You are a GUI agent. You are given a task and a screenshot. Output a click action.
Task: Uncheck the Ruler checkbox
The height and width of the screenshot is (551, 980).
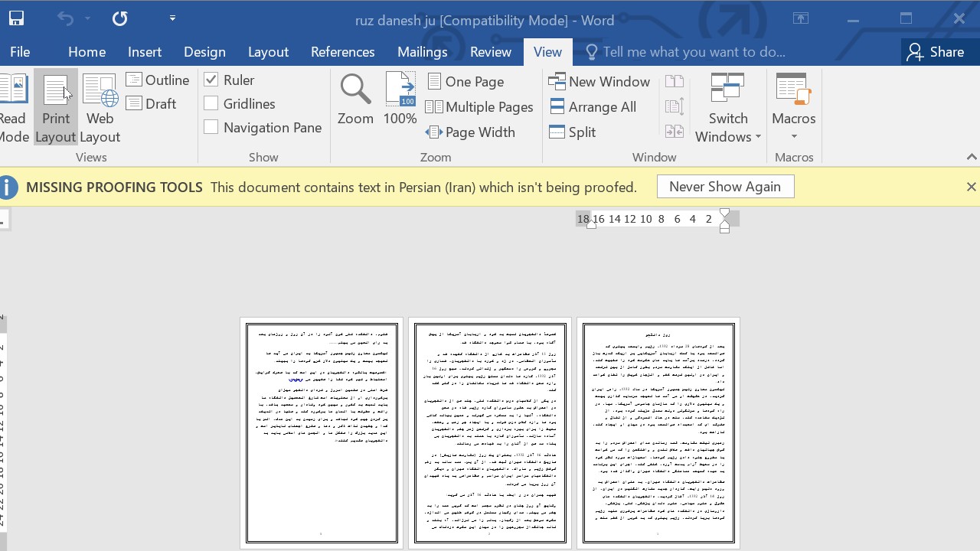[211, 80]
